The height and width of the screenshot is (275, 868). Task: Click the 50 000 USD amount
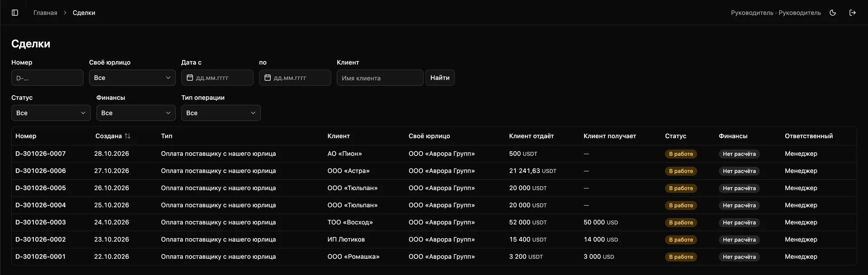(x=601, y=222)
